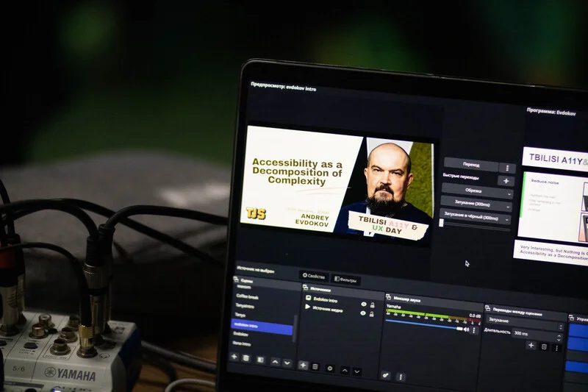This screenshot has width=588, height=392.
Task: Move selected scene up with arrow icon
Action: (x=275, y=362)
